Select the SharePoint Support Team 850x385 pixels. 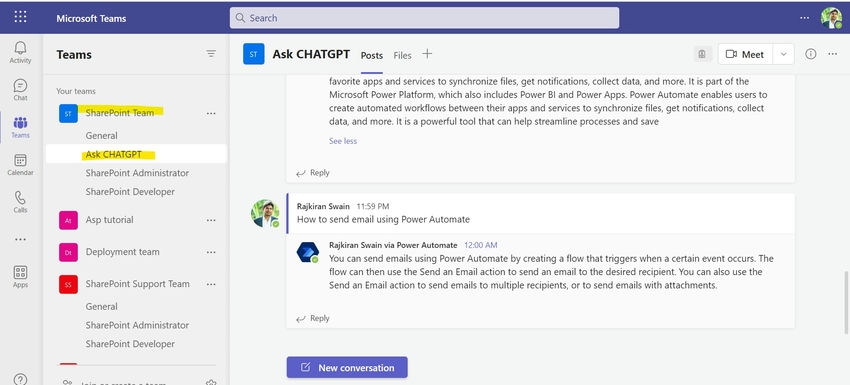tap(138, 284)
